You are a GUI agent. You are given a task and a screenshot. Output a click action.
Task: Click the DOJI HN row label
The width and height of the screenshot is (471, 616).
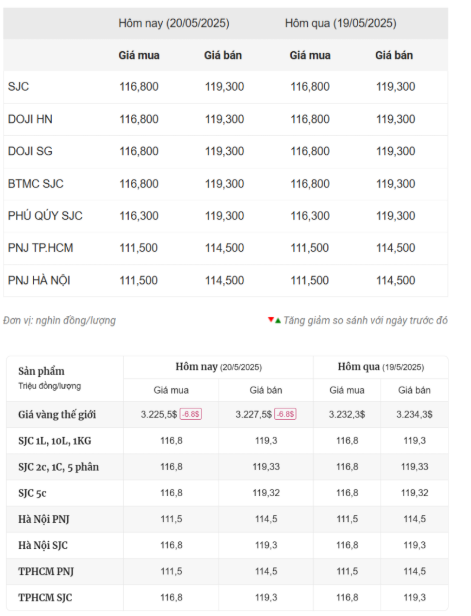point(30,119)
